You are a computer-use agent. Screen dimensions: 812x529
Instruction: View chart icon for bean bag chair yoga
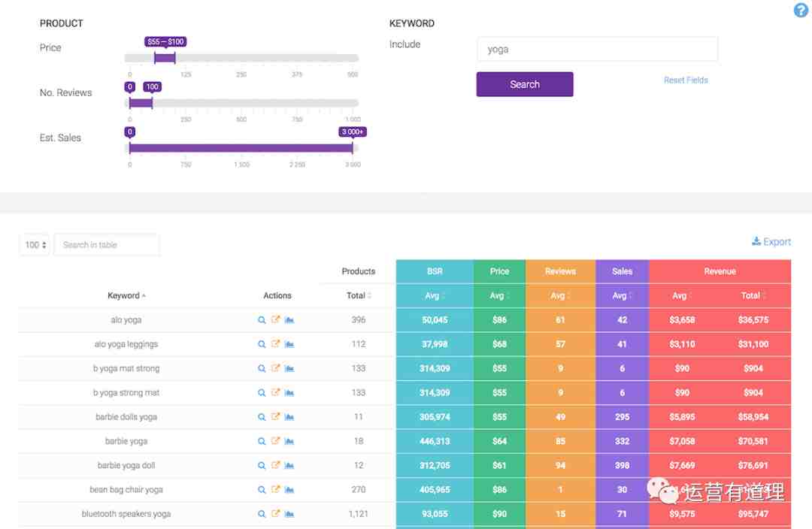[x=289, y=490]
